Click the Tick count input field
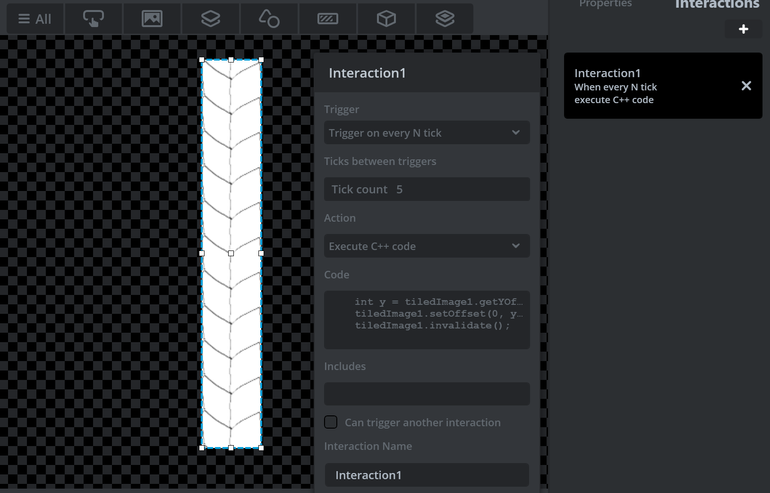Viewport: 770px width, 493px height. pos(427,189)
